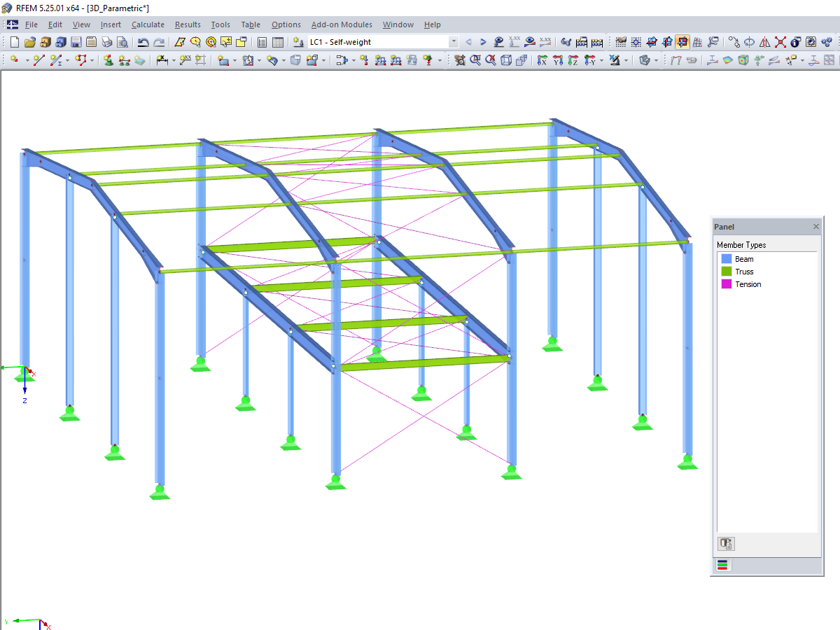The height and width of the screenshot is (630, 840).
Task: Select the new line tool icon
Action: [x=38, y=60]
